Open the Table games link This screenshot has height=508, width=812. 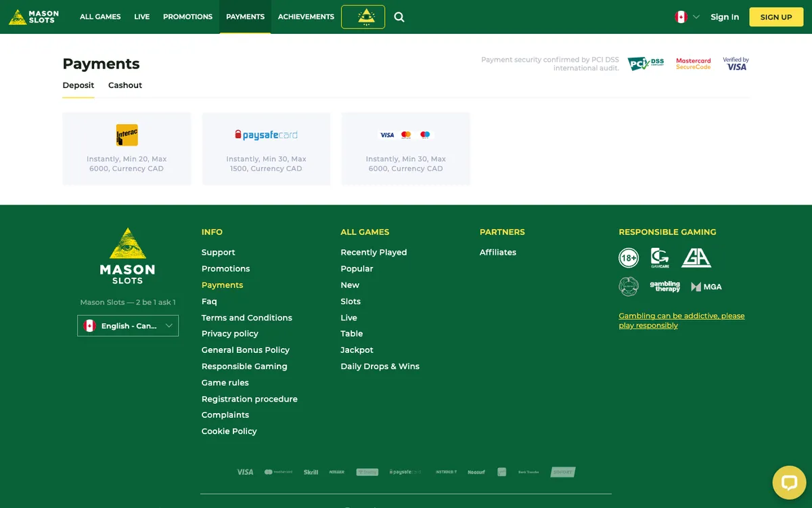tap(352, 334)
